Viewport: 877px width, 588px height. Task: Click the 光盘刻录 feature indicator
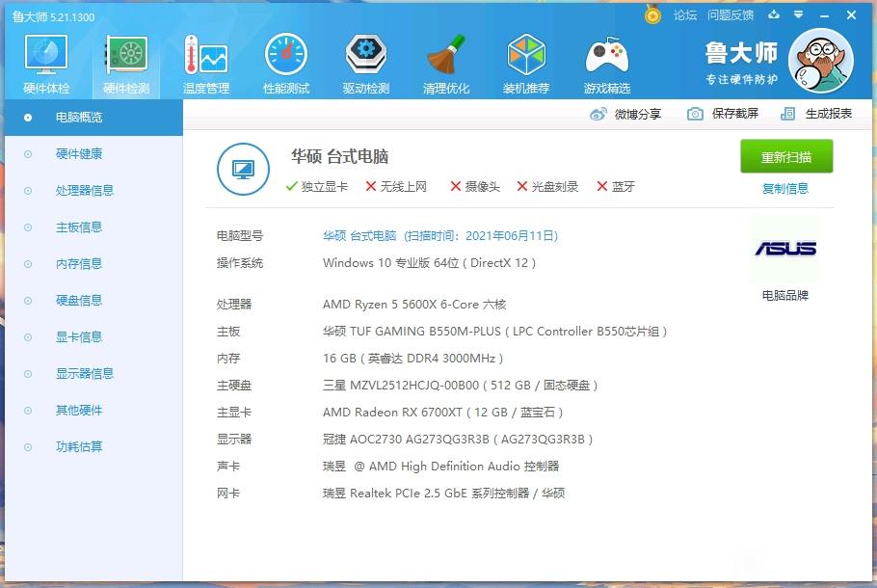click(x=547, y=186)
